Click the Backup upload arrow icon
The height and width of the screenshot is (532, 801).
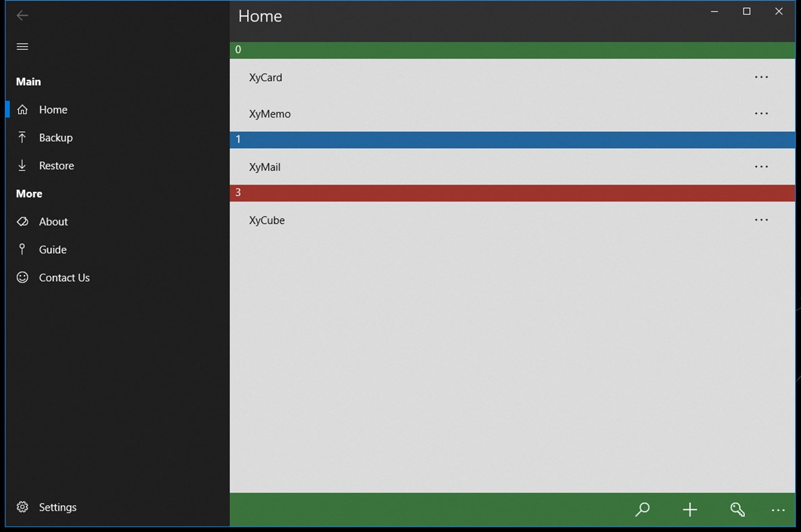(22, 137)
